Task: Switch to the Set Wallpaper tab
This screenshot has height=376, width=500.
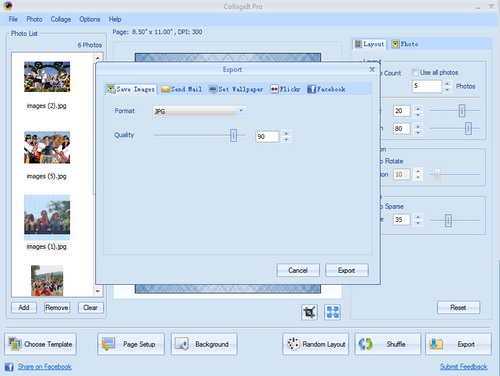Action: [x=236, y=89]
